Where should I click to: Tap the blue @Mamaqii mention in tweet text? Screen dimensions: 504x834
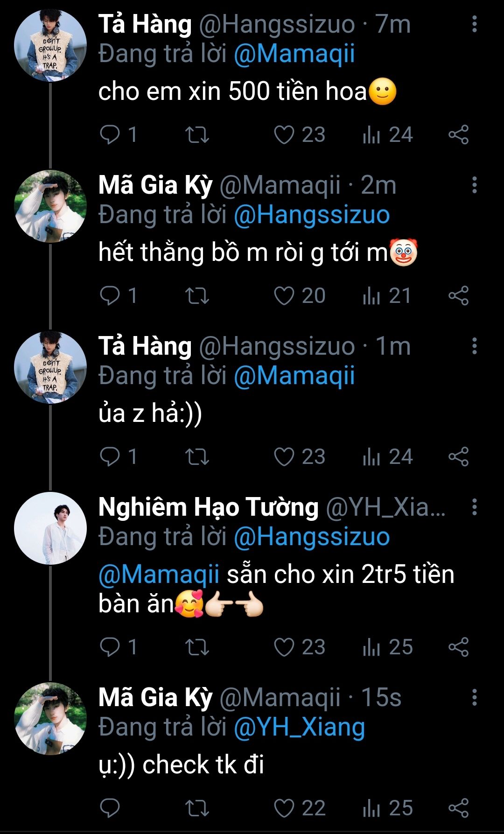pos(159,575)
